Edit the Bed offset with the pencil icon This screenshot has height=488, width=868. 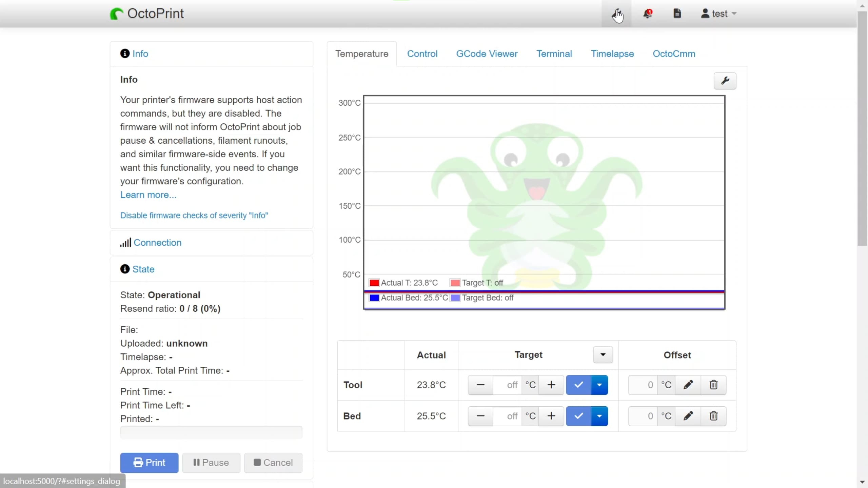[x=688, y=416]
